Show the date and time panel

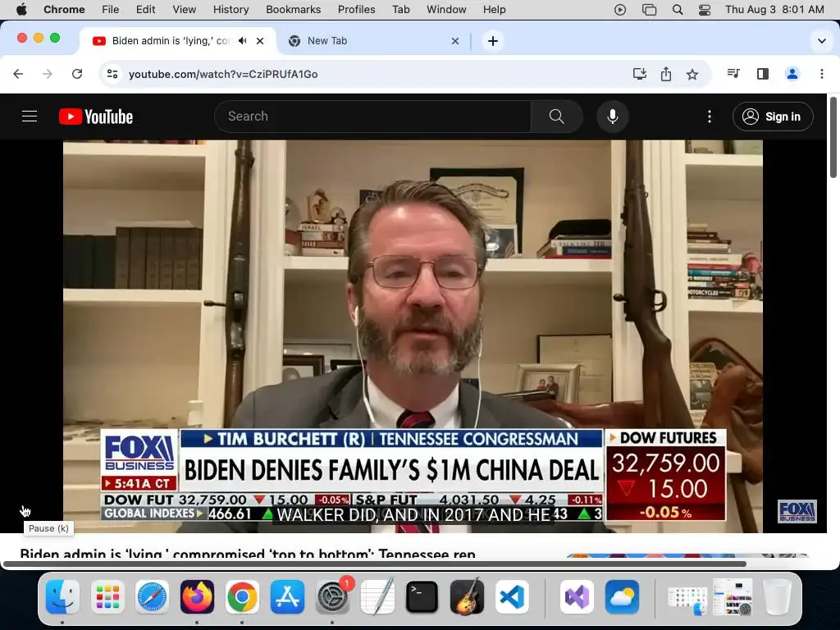point(774,10)
